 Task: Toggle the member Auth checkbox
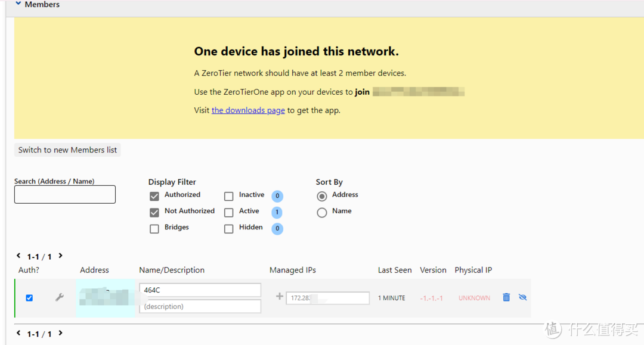[29, 298]
